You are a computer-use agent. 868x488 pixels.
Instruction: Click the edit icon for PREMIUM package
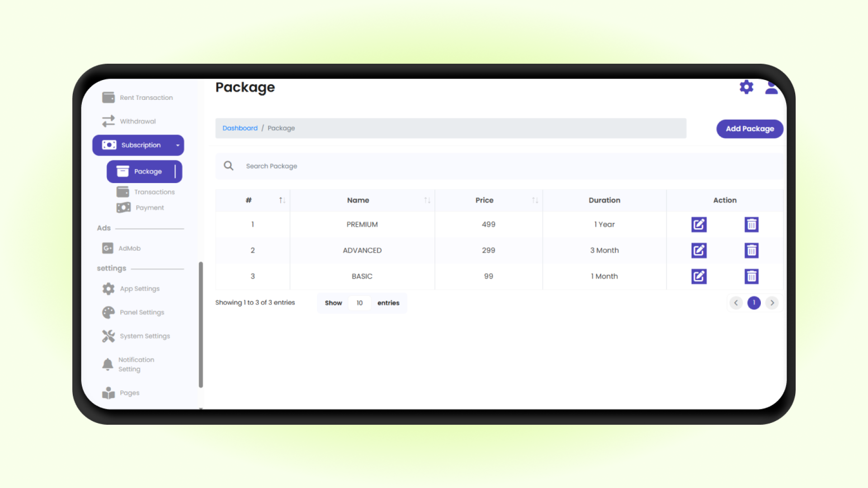pyautogui.click(x=698, y=225)
